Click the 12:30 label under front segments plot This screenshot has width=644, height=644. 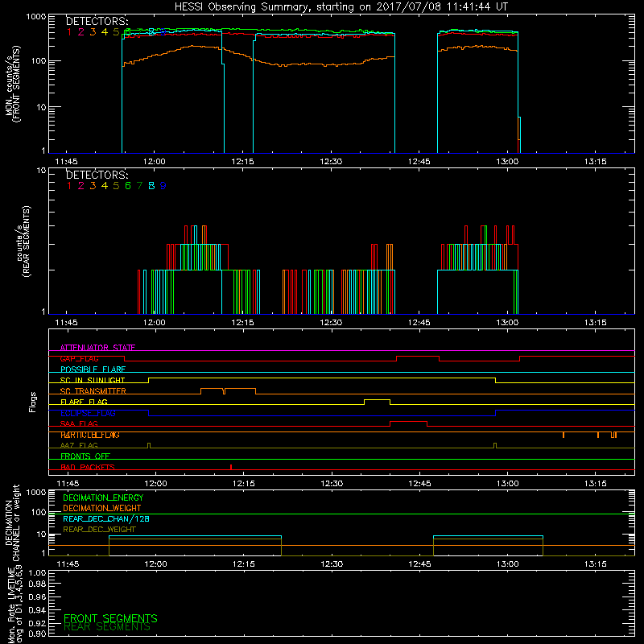click(331, 162)
